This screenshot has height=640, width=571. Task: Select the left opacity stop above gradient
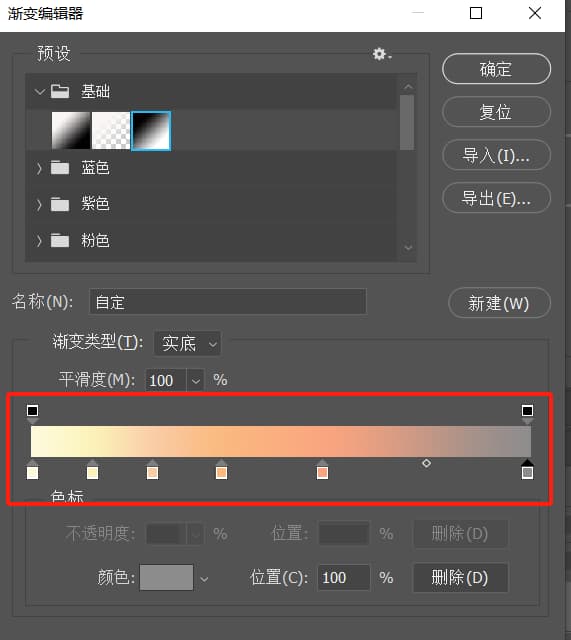(33, 413)
